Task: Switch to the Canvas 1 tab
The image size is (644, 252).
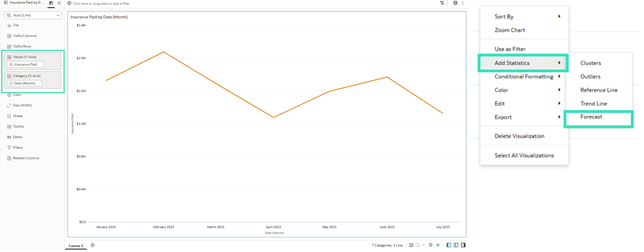Action: [x=76, y=246]
